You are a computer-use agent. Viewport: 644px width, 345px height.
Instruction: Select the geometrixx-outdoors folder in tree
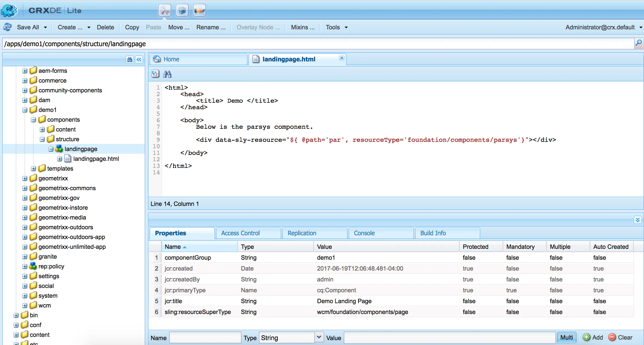tap(66, 227)
